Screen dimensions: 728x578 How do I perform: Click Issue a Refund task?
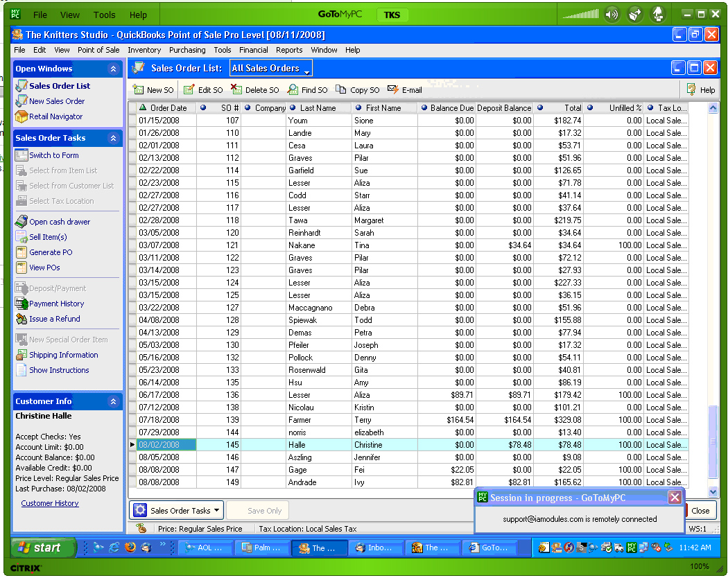pyautogui.click(x=54, y=319)
